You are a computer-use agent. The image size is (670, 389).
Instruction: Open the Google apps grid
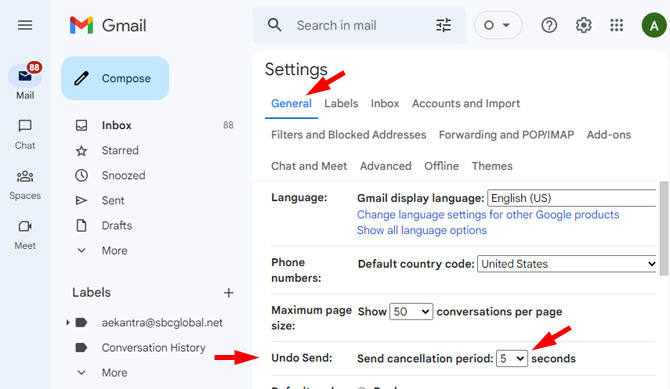[x=617, y=25]
